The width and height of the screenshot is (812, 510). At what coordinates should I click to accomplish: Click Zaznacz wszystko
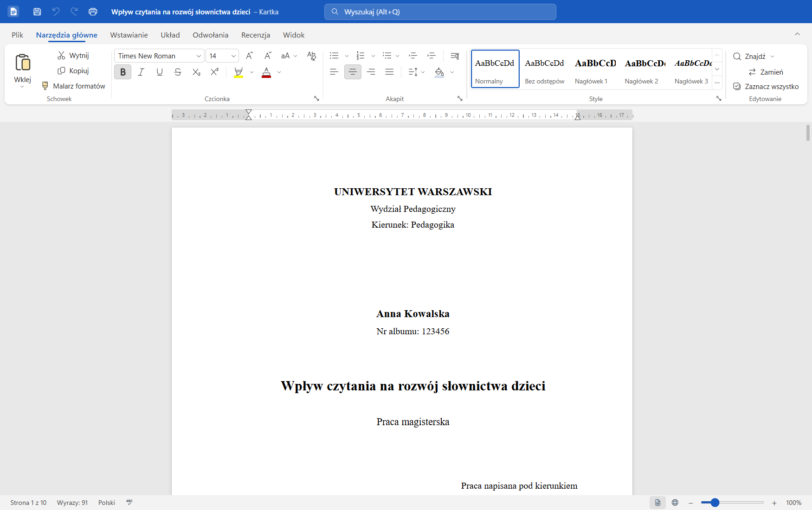click(766, 86)
